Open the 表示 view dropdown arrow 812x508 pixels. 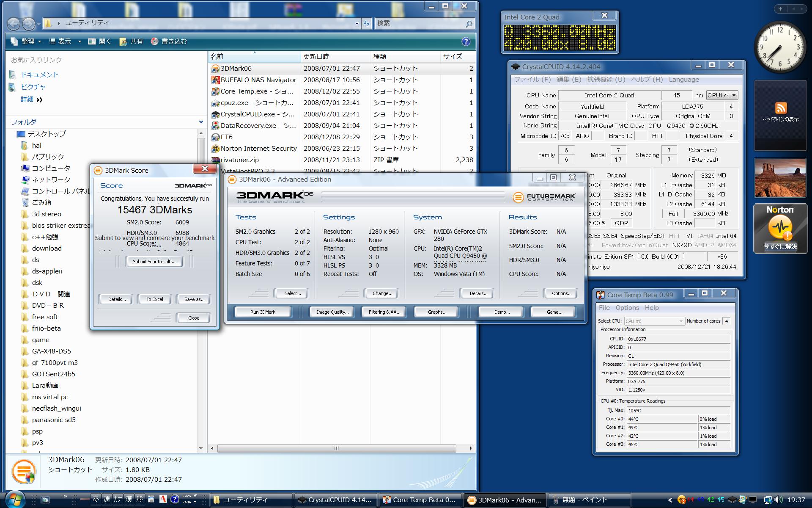point(80,41)
